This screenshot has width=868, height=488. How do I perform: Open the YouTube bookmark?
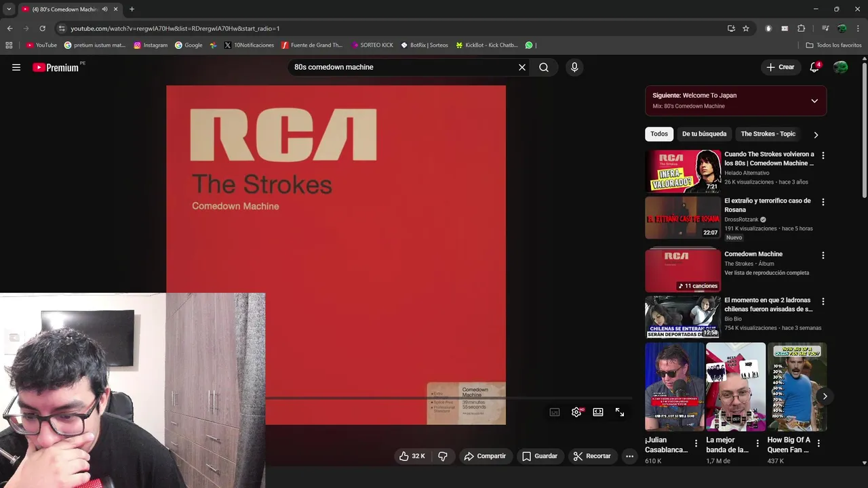point(41,45)
